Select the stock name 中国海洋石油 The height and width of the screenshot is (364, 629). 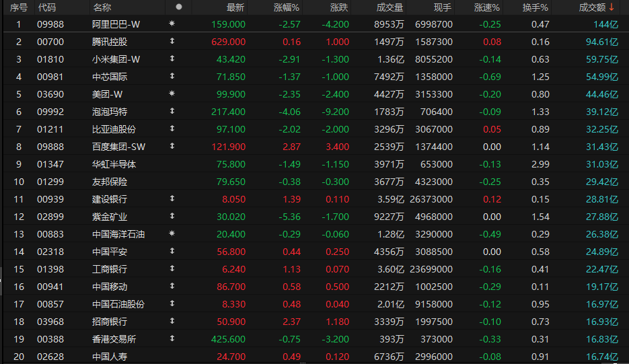coord(118,234)
